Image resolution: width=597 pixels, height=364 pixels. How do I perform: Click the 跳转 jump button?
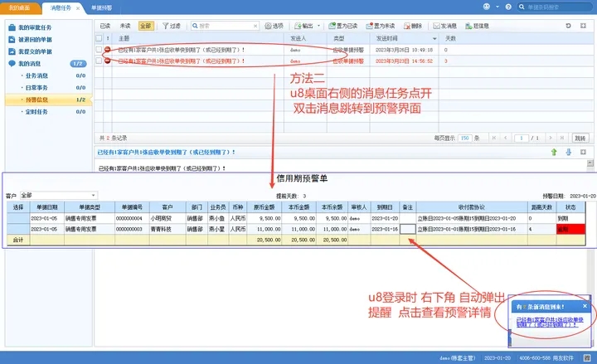tap(580, 138)
